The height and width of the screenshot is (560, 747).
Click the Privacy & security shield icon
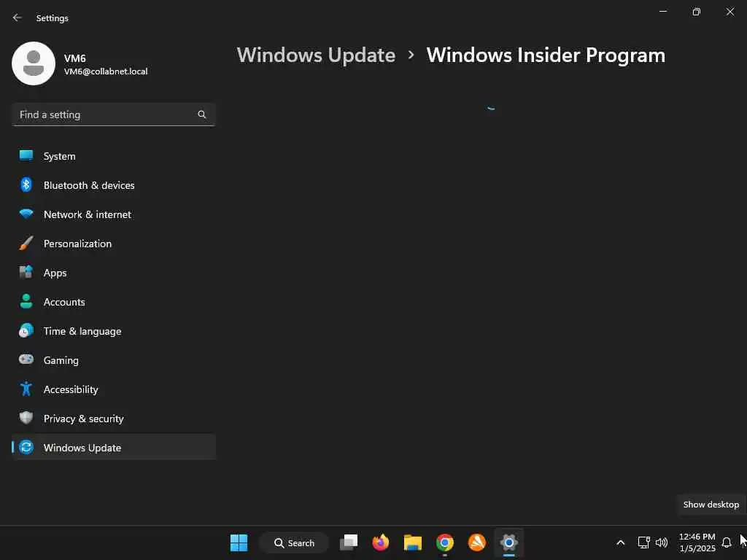(x=26, y=418)
